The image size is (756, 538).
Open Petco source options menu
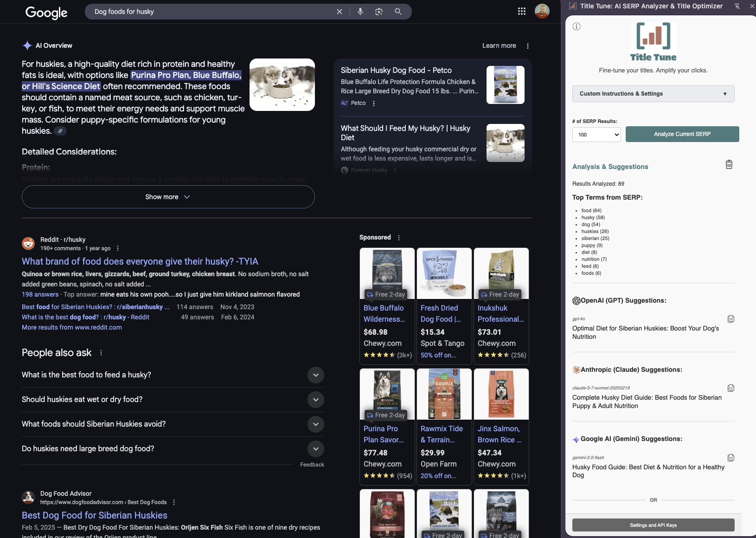pyautogui.click(x=374, y=104)
